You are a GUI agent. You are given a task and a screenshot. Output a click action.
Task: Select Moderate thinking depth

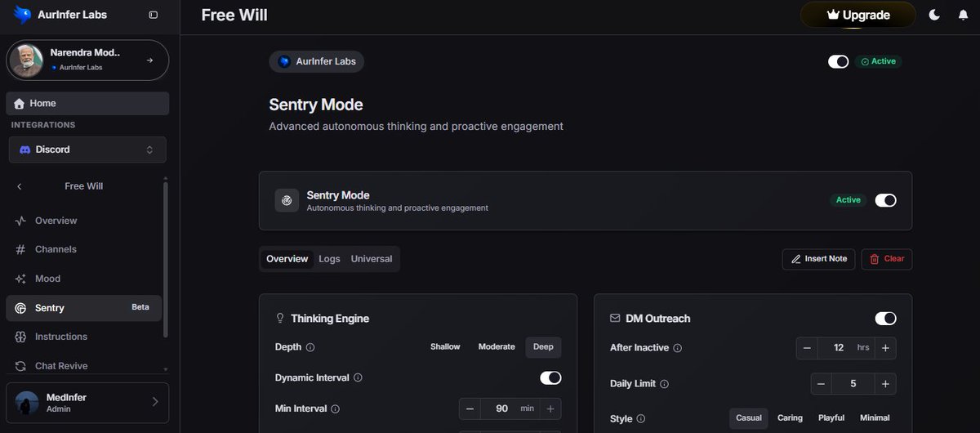(x=497, y=347)
